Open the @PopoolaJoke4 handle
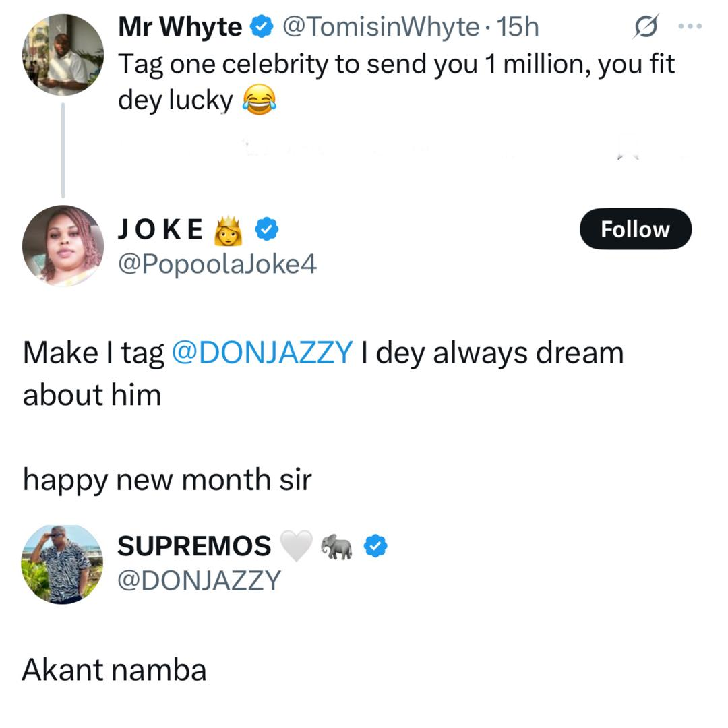 [217, 264]
